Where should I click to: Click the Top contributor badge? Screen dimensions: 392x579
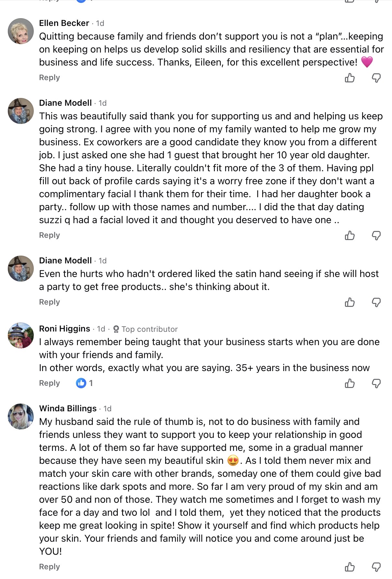click(146, 329)
